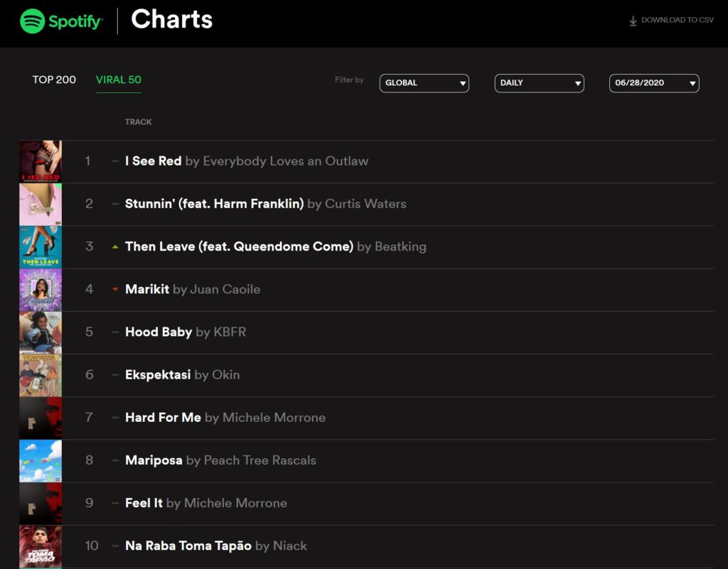This screenshot has height=569, width=728.
Task: Open the 06/28/2020 date dropdown
Action: (x=654, y=83)
